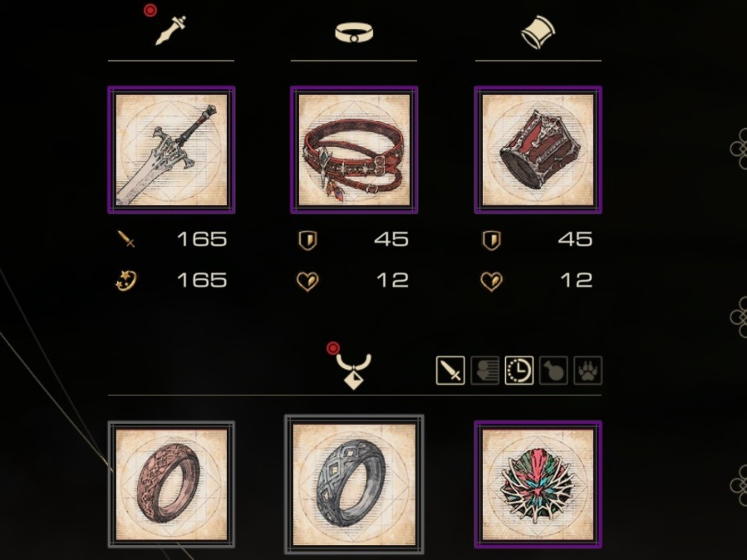Open the equipped greatsword item slot
Viewport: 747px width, 560px height.
click(x=171, y=150)
